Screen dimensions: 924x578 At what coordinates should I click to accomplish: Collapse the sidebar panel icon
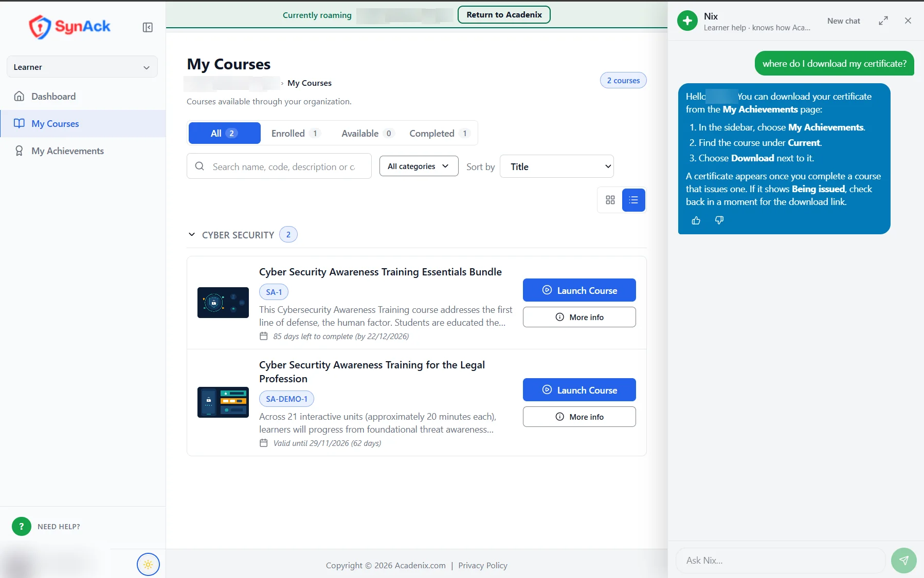148,27
